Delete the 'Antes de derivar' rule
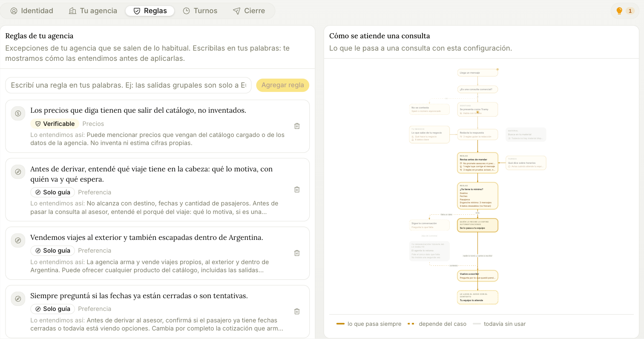Viewport: 644px width, 339px height. 297,190
